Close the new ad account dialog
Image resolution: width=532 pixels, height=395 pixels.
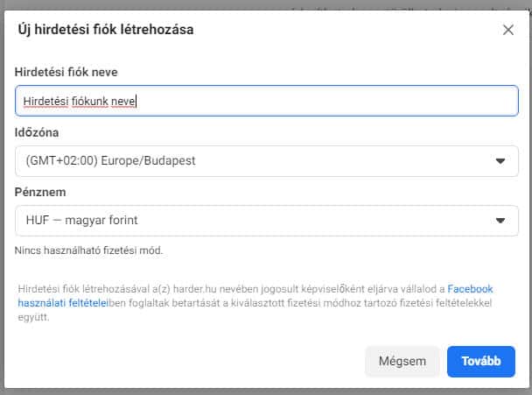click(508, 30)
